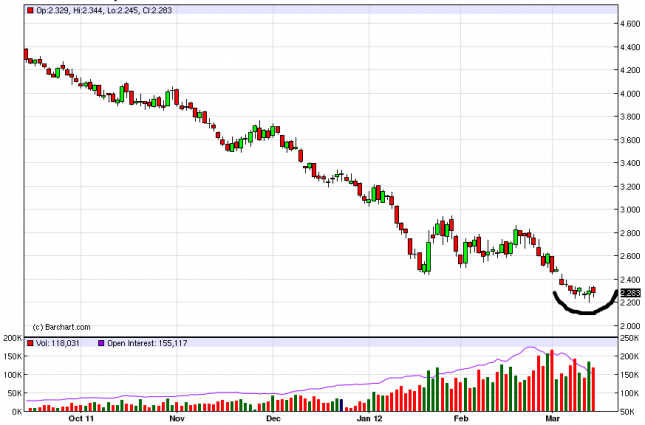
Task: Click the Oct 11 date label
Action: 83,418
